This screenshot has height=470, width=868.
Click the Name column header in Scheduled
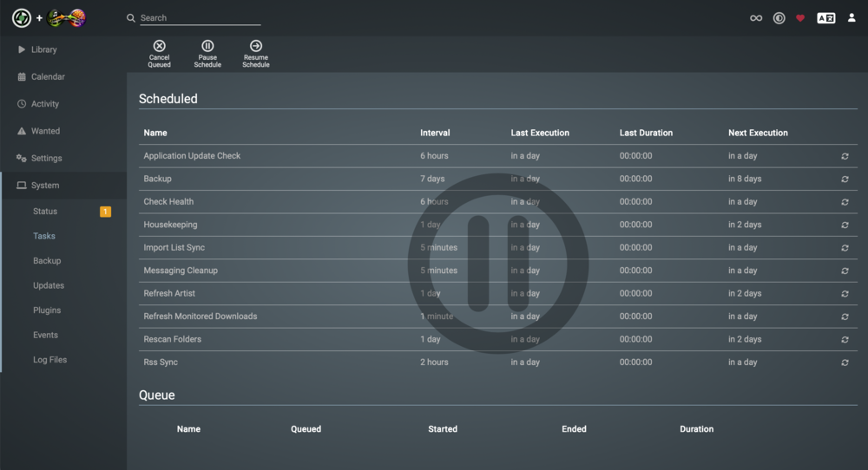click(155, 133)
